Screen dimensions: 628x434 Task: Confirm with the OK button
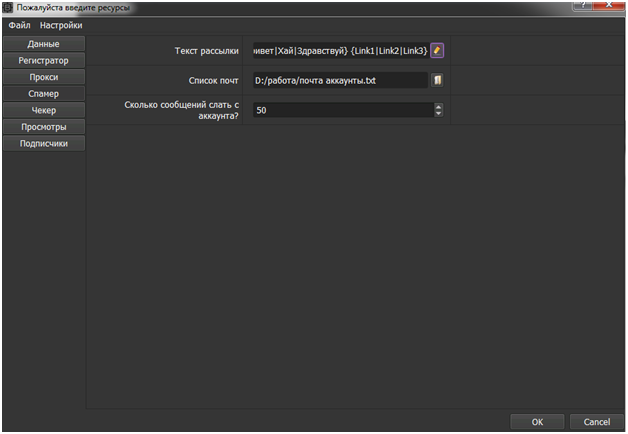(537, 422)
